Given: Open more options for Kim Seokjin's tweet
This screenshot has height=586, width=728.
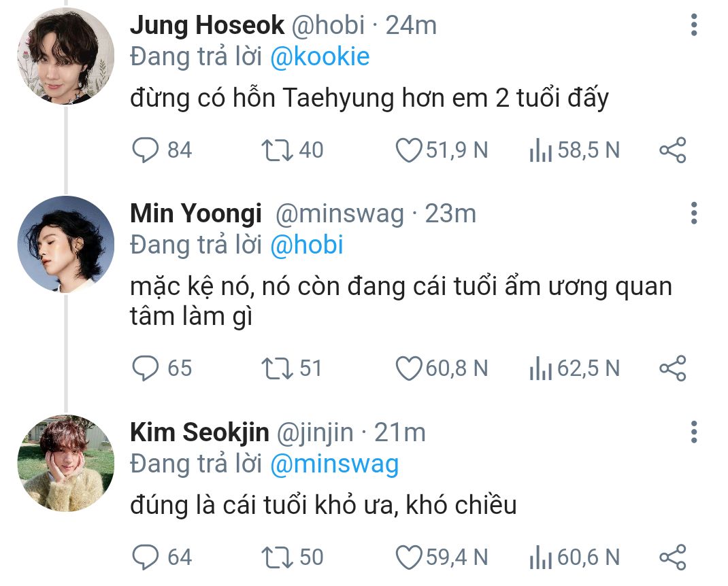Looking at the screenshot, I should pos(694,432).
